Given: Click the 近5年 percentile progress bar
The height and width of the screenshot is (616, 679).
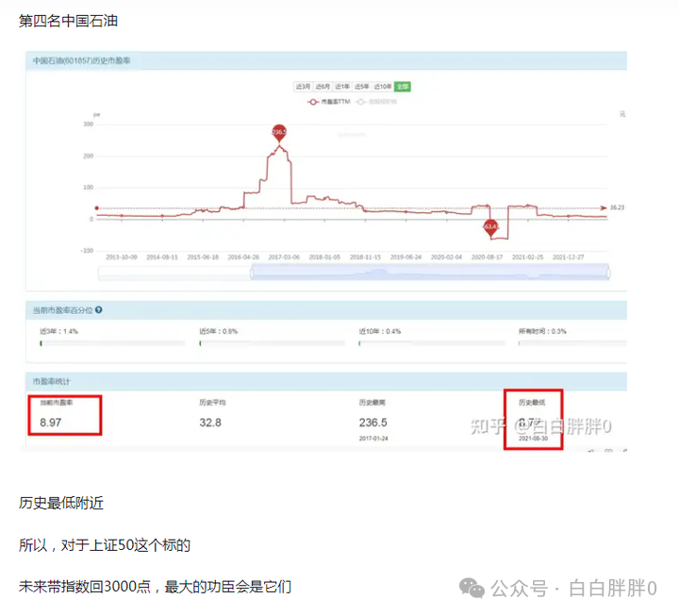Looking at the screenshot, I should (272, 343).
